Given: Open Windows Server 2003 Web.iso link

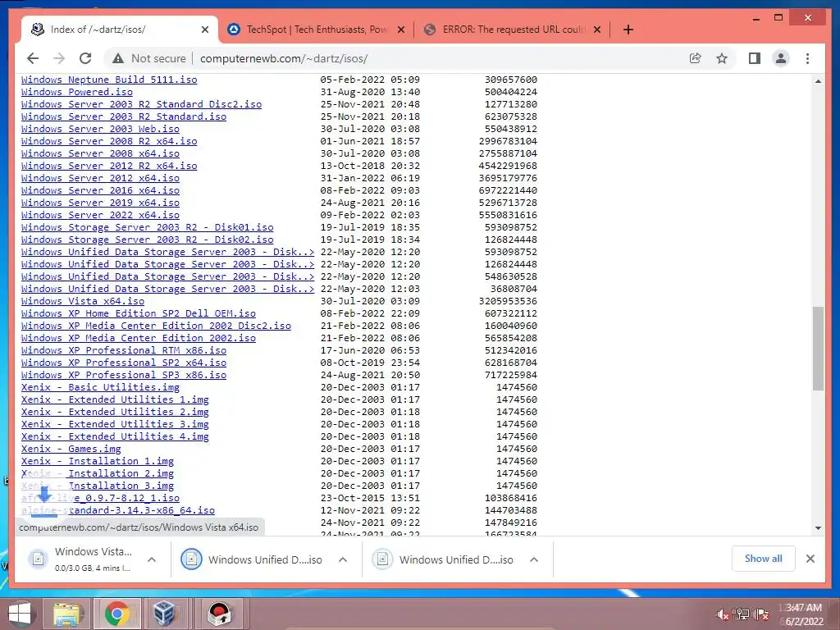Looking at the screenshot, I should 100,129.
